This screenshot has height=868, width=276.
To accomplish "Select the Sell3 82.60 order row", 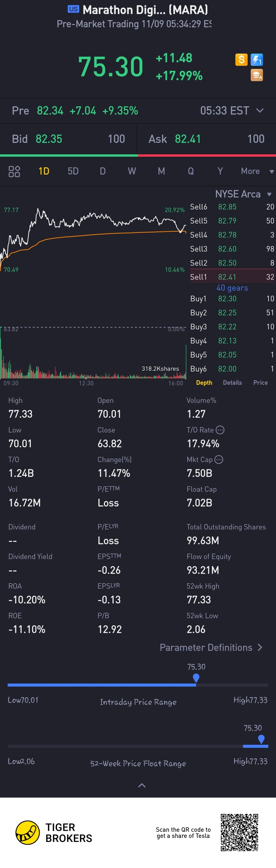I will tap(232, 249).
